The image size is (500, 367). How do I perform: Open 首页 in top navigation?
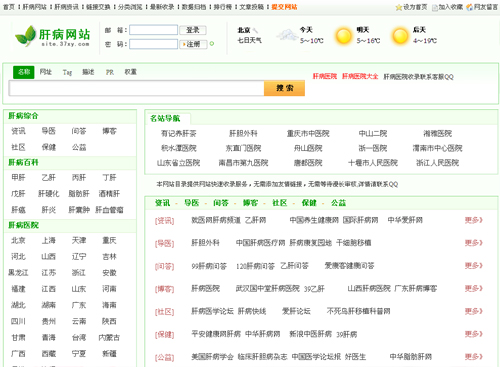click(9, 7)
